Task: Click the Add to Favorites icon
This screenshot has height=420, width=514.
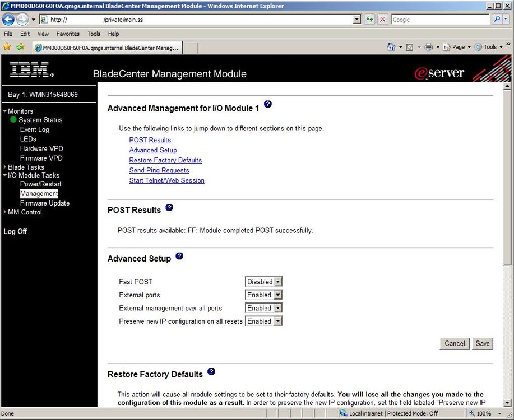Action: tap(20, 47)
